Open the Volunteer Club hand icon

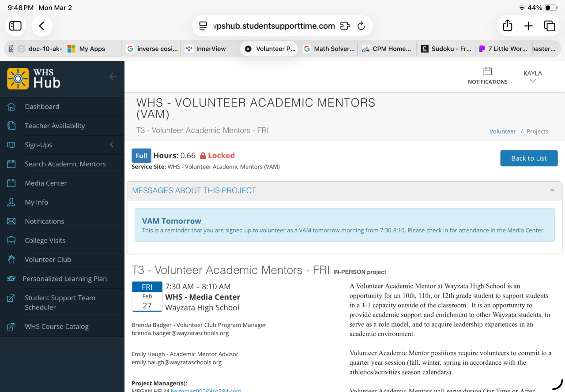coord(11,260)
